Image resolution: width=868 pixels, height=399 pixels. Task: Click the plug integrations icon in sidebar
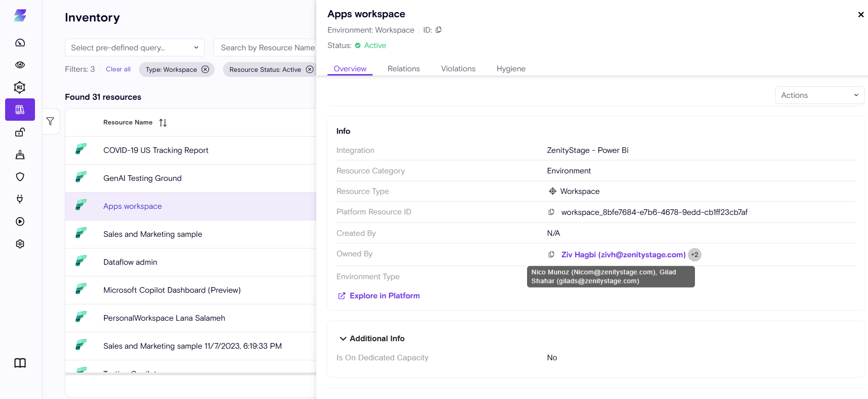[20, 199]
